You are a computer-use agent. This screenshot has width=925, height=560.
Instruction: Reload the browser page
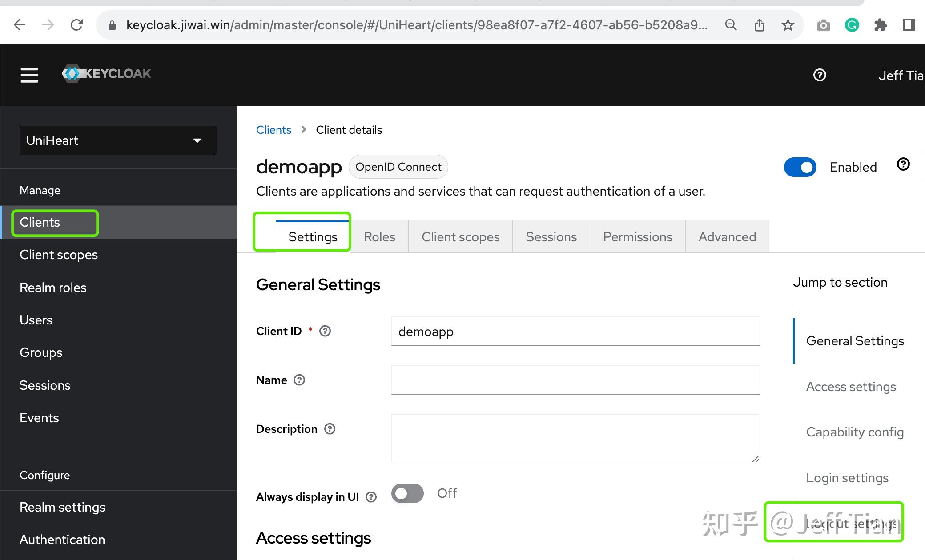pos(76,25)
